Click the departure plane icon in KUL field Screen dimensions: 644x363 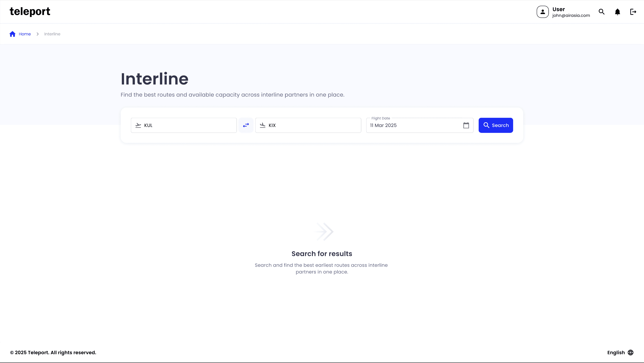coord(138,125)
